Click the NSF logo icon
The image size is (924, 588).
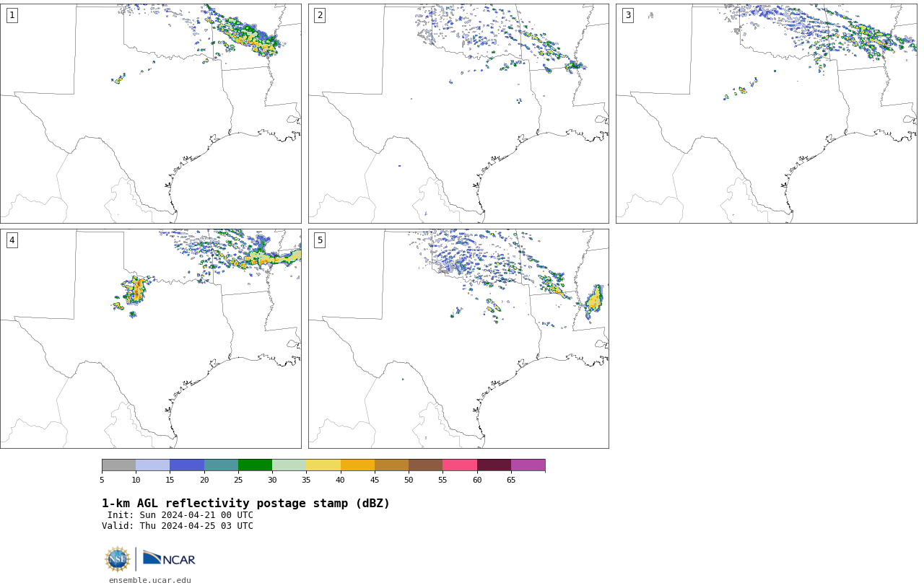118,559
